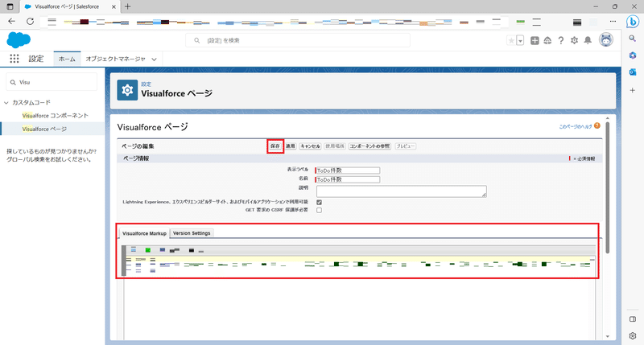Click the 説明 text area
This screenshot has height=345, width=644.
coord(401,191)
